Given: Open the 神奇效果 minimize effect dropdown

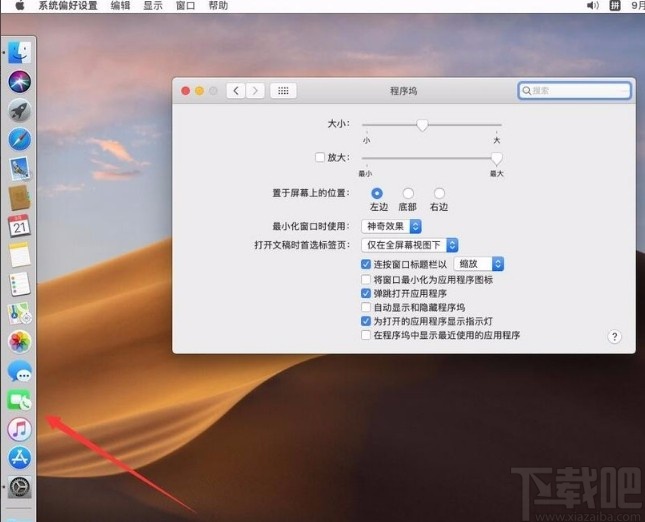Looking at the screenshot, I should pyautogui.click(x=391, y=226).
